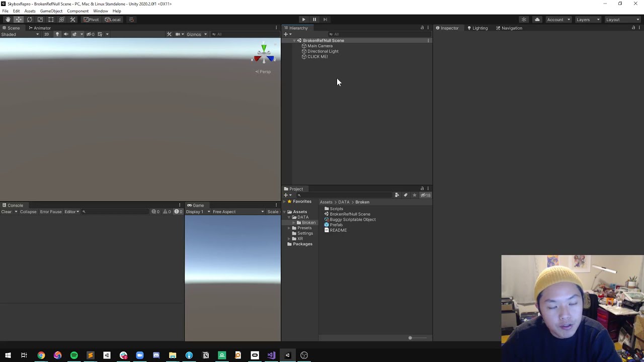The width and height of the screenshot is (644, 362).
Task: Select the Scale tool
Action: tap(40, 19)
